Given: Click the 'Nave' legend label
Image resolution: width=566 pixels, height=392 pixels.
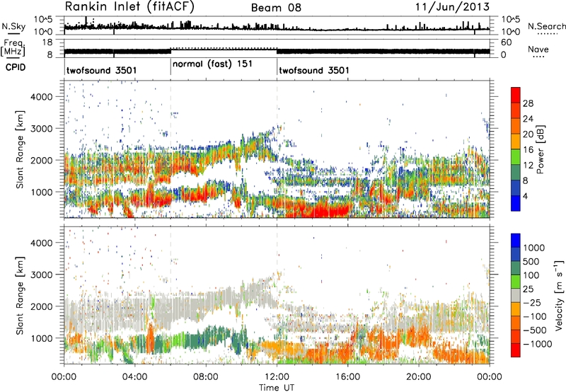Looking at the screenshot, I should [538, 49].
